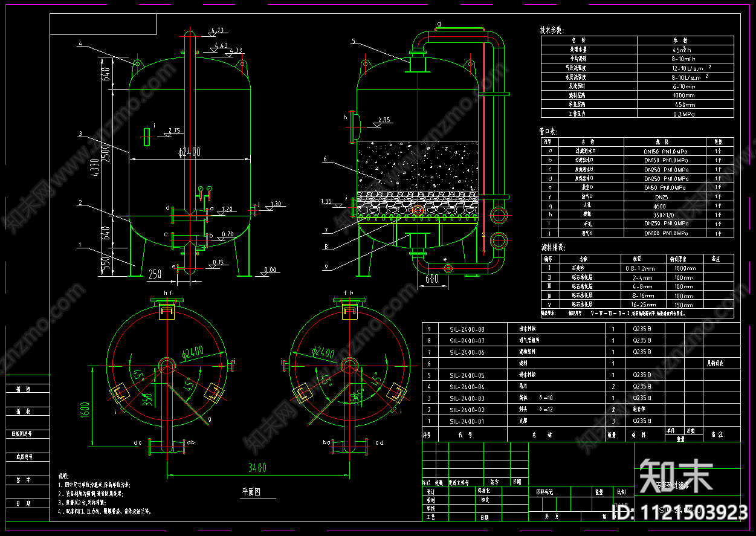The width and height of the screenshot is (756, 536).
Task: Click the 4.73 elevation marker at top
Action: (218, 30)
